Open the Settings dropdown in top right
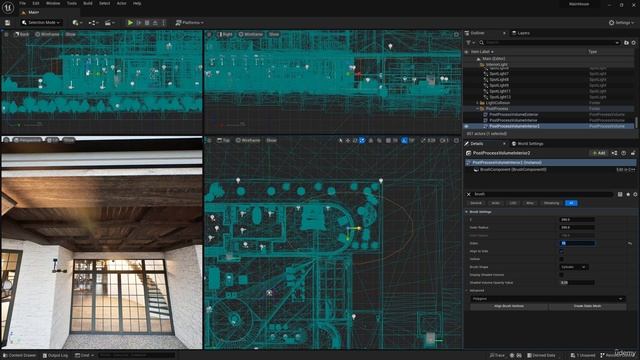The width and height of the screenshot is (640, 360). [x=622, y=23]
